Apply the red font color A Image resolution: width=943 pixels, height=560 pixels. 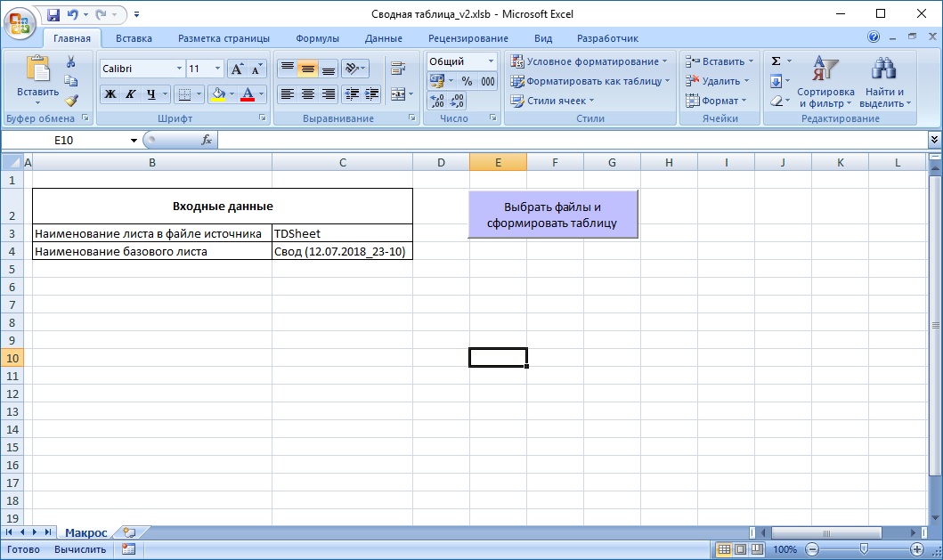point(248,93)
